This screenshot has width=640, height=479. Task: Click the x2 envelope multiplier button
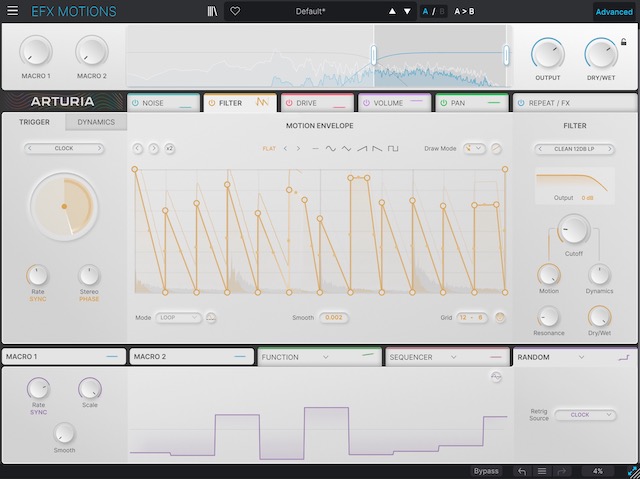(170, 148)
